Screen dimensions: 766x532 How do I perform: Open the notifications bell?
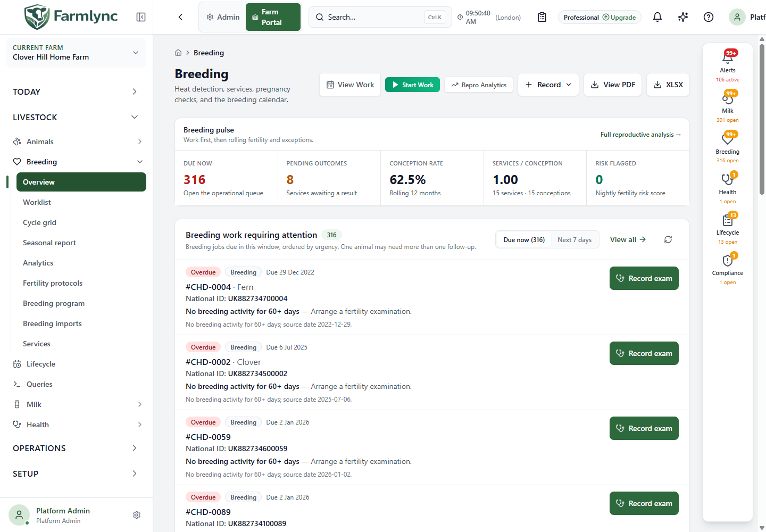tap(657, 17)
